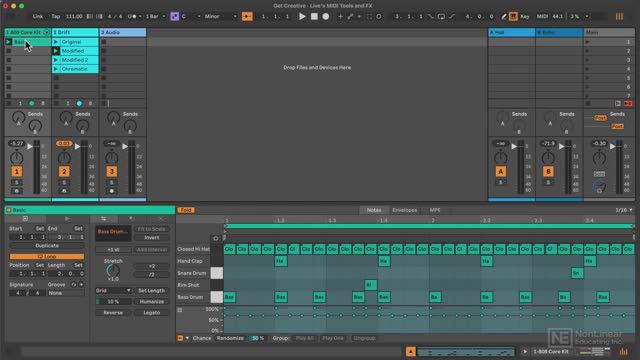Toggle Track 1 activator button
The height and width of the screenshot is (360, 640).
coord(17,172)
